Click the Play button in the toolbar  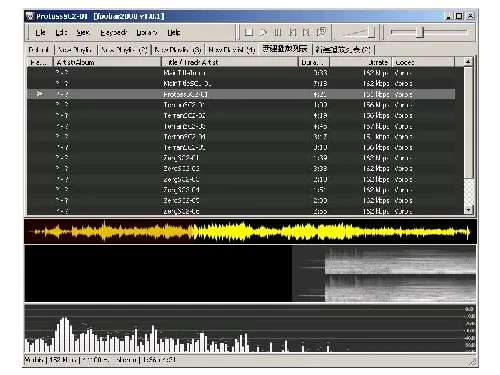[263, 32]
